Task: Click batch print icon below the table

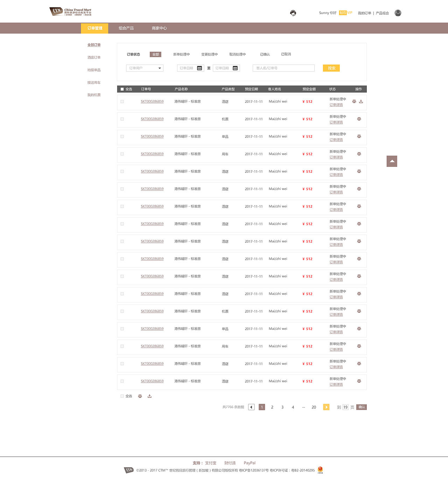Action: pos(140,396)
